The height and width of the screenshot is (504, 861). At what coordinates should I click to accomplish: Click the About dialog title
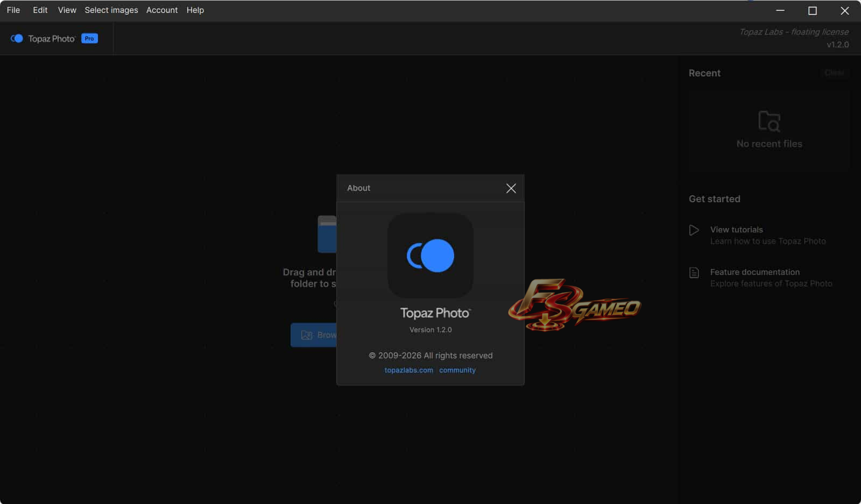point(359,188)
